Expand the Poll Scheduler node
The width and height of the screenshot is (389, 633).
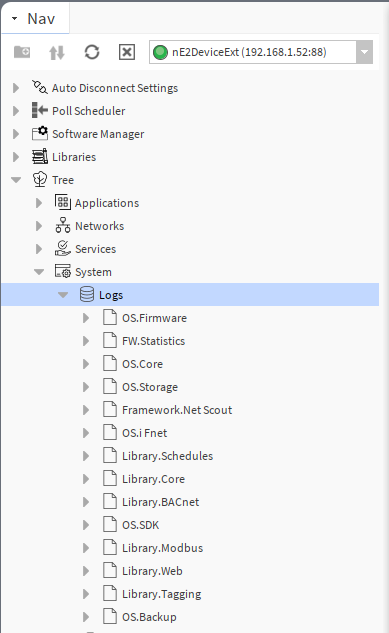[16, 111]
